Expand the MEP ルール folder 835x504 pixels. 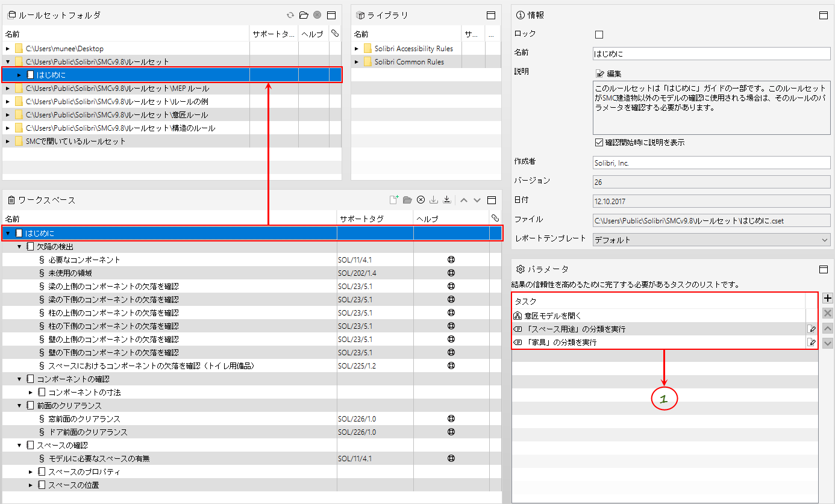pos(8,89)
